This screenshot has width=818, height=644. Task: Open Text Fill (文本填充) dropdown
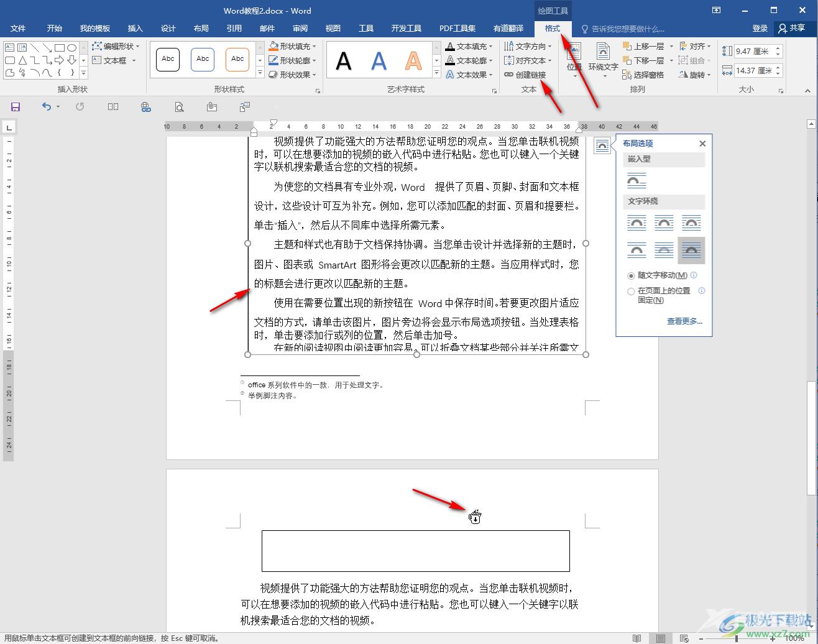(469, 46)
